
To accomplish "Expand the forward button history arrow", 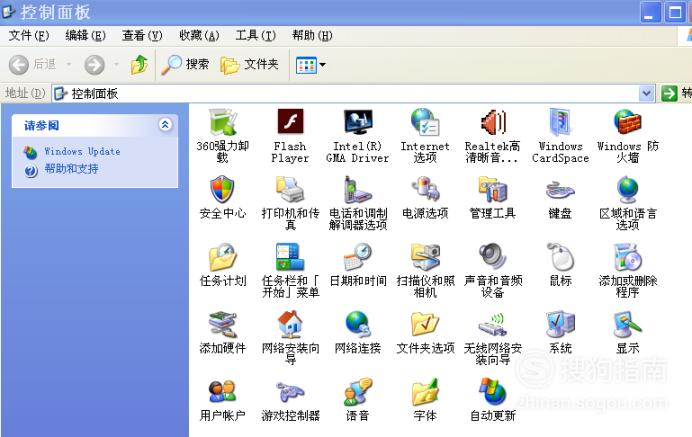I will (x=116, y=65).
